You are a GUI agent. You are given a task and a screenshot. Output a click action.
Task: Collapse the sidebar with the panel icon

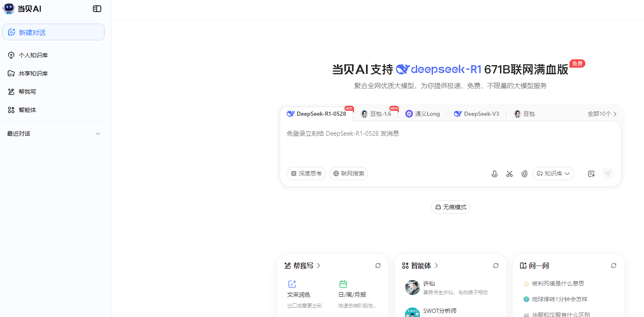[x=97, y=9]
